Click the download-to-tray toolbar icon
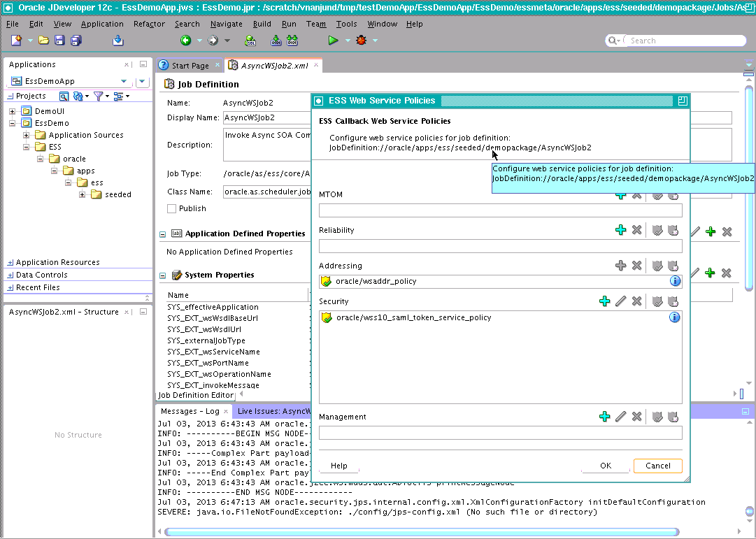The image size is (756, 539). click(x=118, y=41)
